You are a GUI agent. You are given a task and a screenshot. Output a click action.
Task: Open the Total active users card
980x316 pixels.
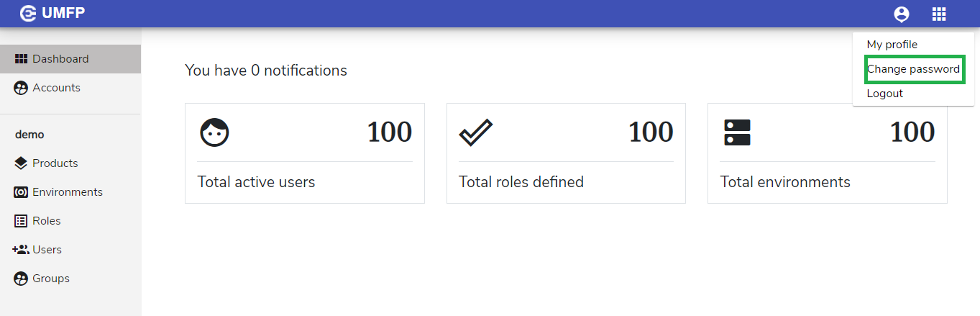pyautogui.click(x=305, y=153)
